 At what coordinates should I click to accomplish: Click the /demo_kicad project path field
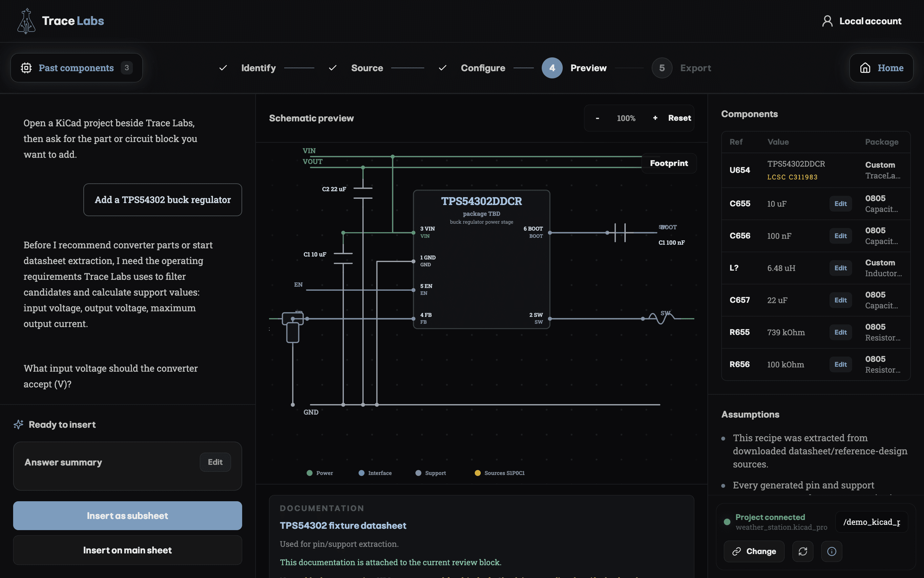coord(871,522)
